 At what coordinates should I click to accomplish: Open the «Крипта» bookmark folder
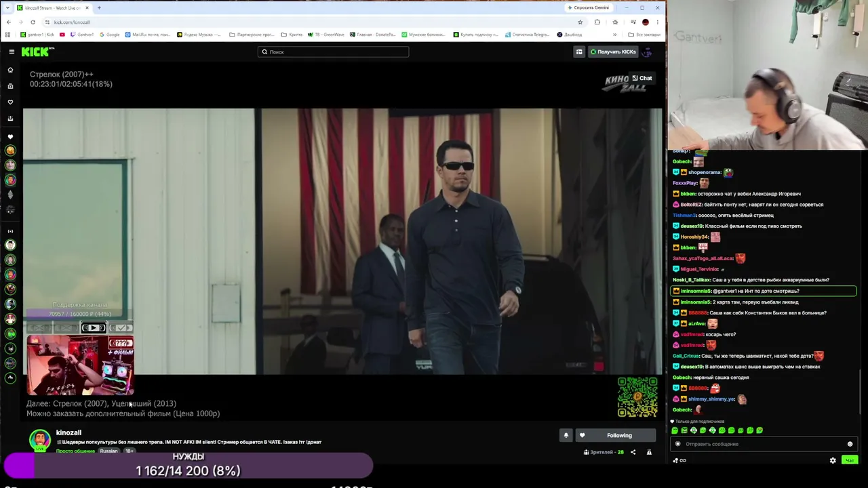292,35
